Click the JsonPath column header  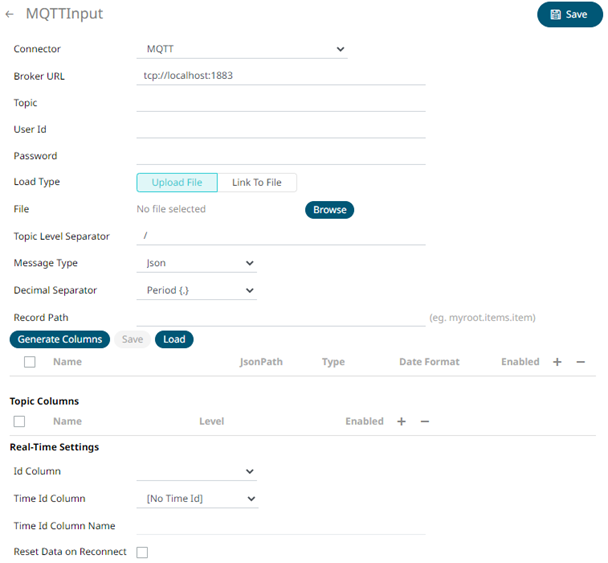coord(261,362)
